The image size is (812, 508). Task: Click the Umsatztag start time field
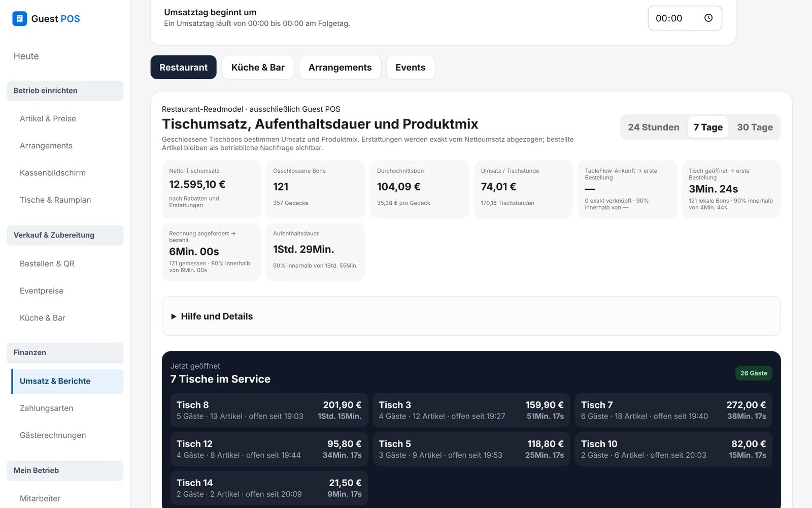tap(685, 18)
